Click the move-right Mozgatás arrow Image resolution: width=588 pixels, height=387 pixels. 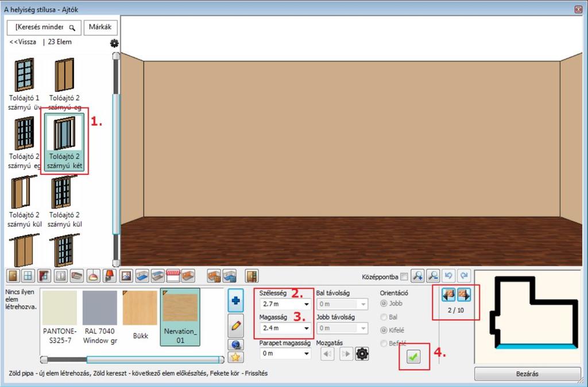pyautogui.click(x=346, y=354)
